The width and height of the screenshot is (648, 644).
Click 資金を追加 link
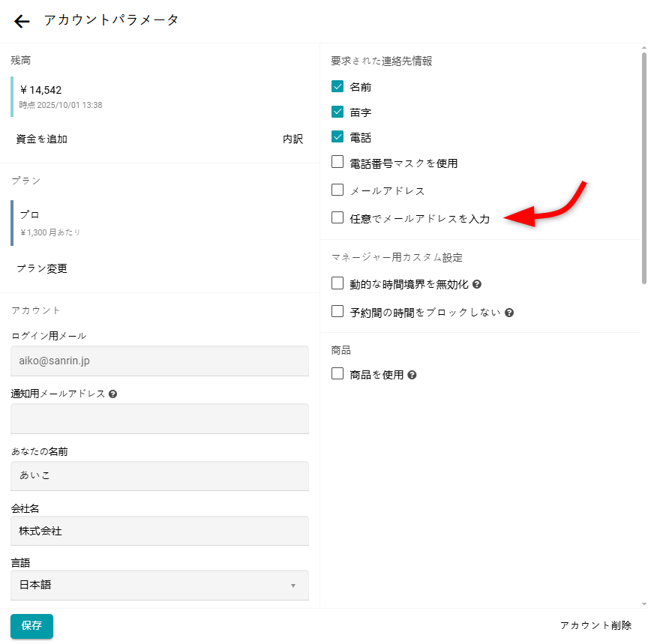(42, 139)
